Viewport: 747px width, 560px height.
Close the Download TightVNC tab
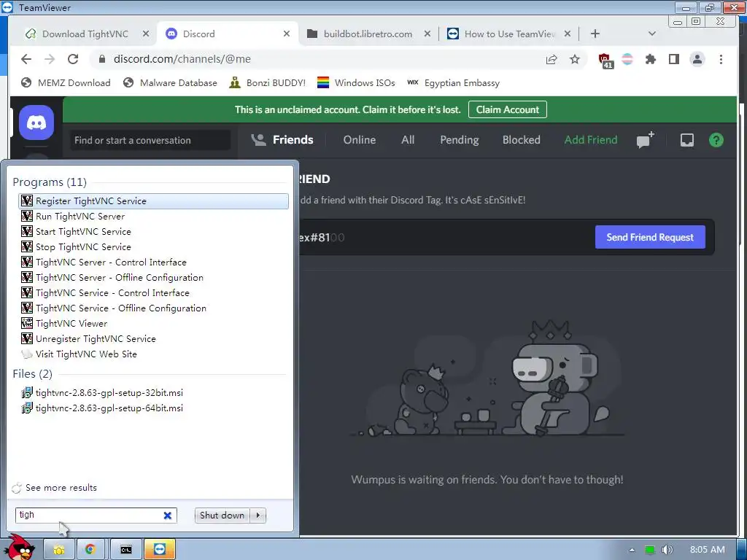(146, 34)
